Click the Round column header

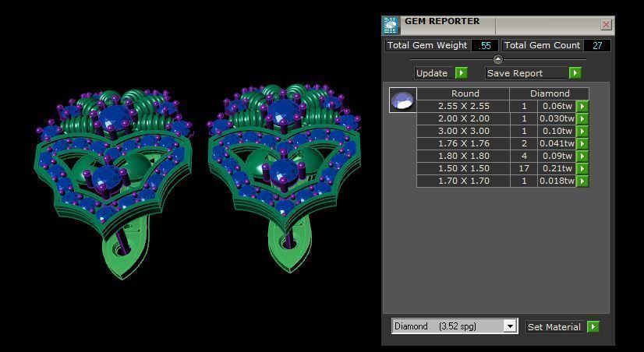coord(465,93)
